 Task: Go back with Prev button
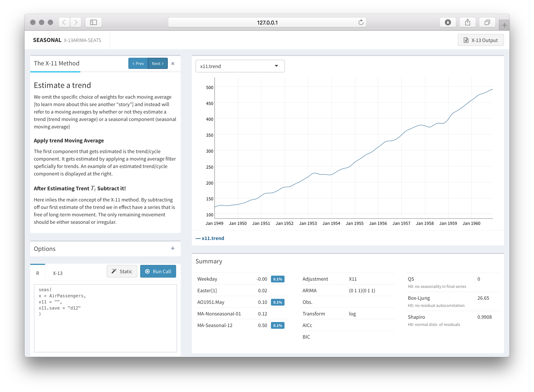tap(138, 64)
